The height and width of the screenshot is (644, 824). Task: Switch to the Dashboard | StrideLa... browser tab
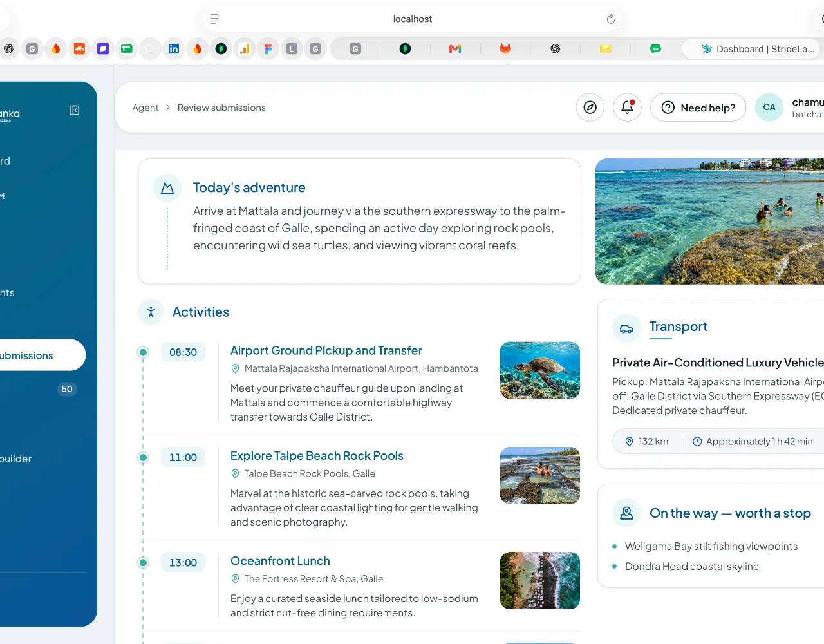751,48
